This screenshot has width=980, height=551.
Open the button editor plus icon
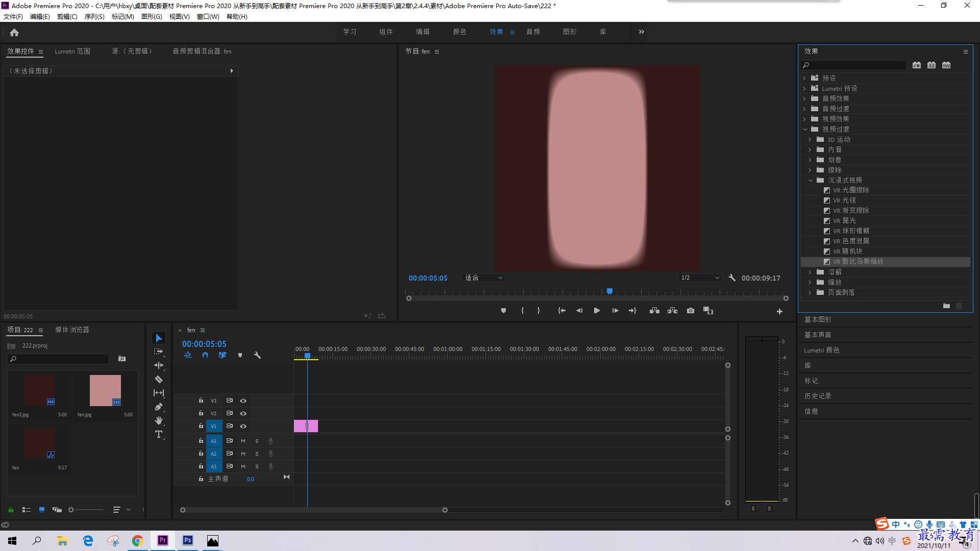[x=779, y=311]
